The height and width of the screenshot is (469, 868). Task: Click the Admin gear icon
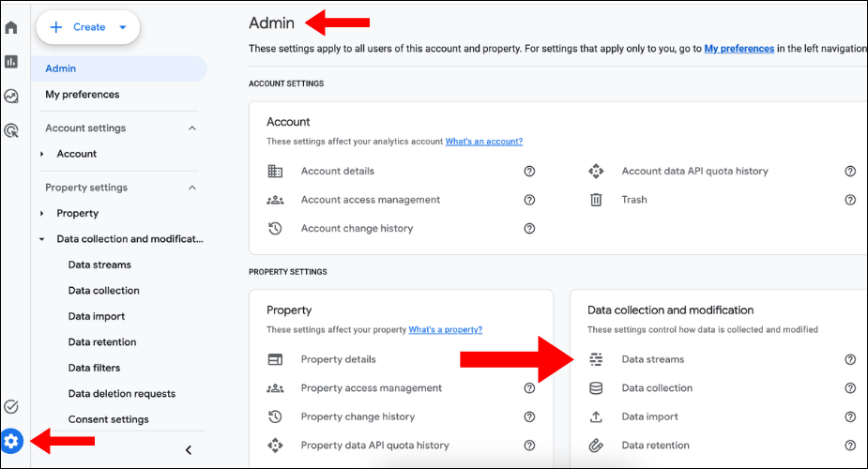point(11,442)
